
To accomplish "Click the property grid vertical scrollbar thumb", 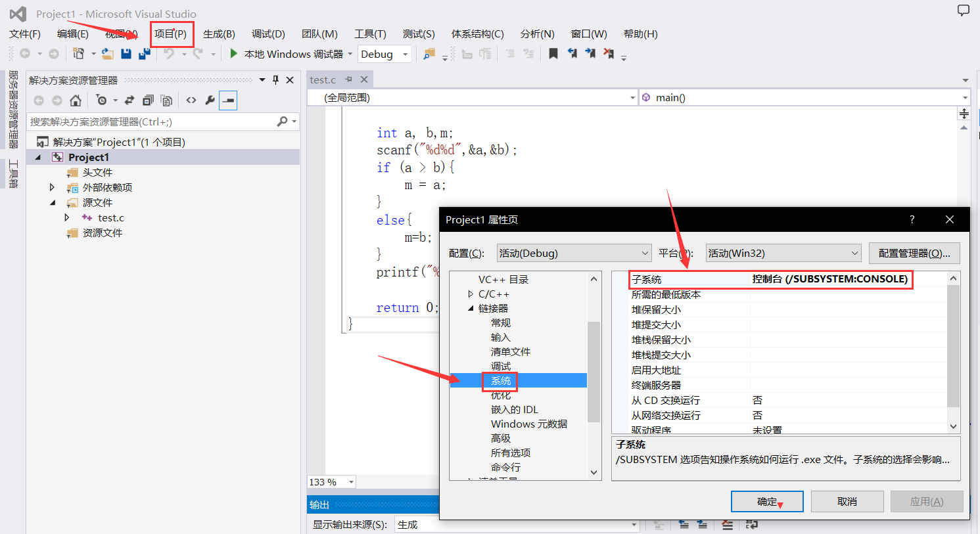I will pyautogui.click(x=954, y=346).
